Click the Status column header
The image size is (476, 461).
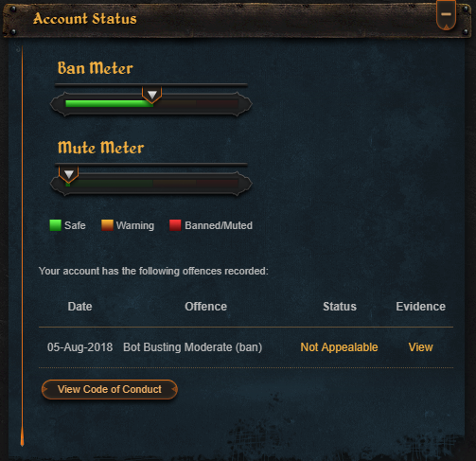pos(340,307)
